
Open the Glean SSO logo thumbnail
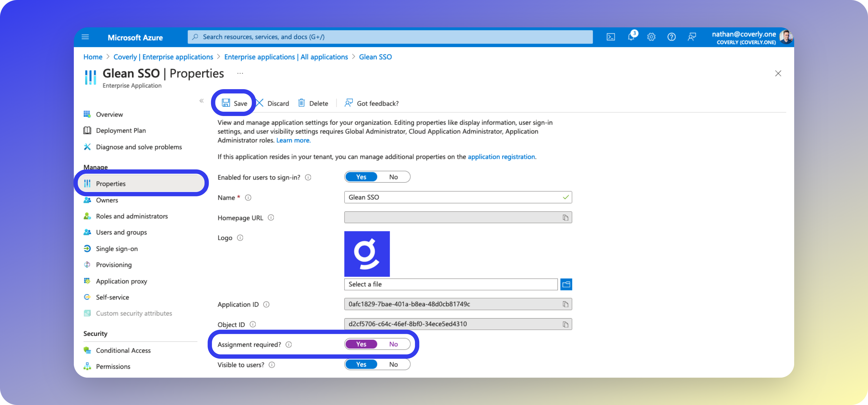tap(367, 254)
